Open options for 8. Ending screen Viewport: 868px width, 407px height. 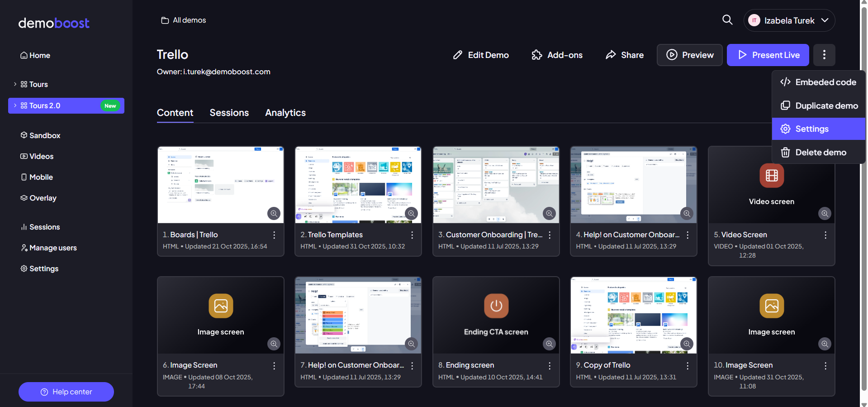pos(550,365)
